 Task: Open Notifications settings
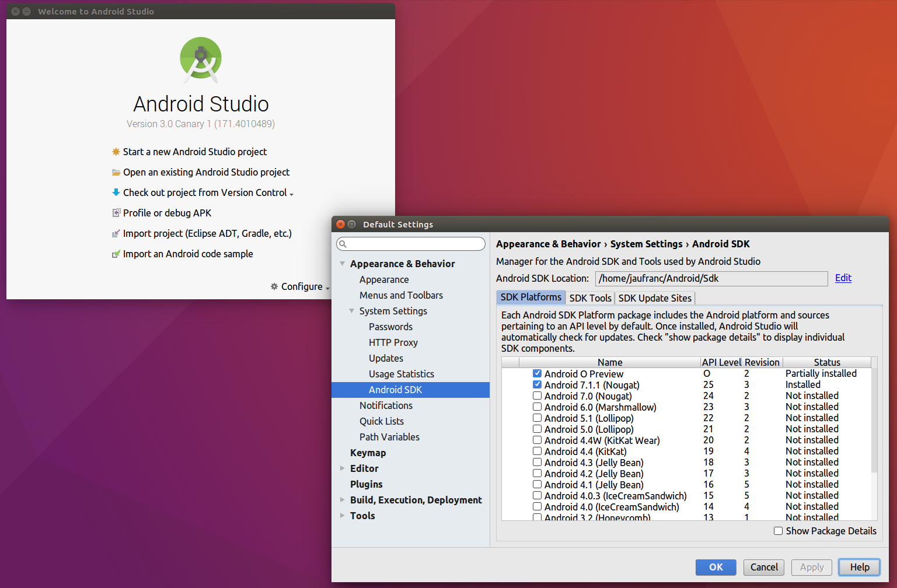[386, 405]
